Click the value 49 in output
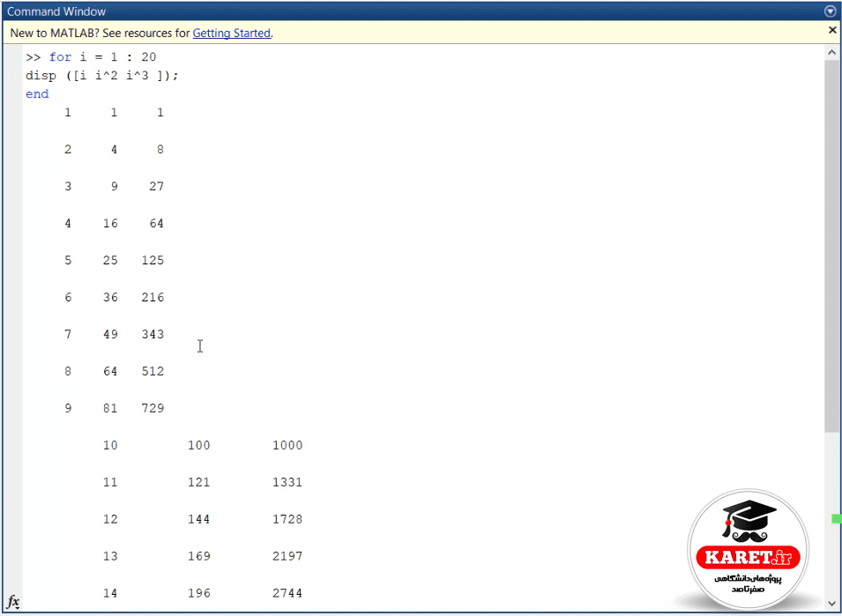Image resolution: width=842 pixels, height=616 pixels. [110, 334]
